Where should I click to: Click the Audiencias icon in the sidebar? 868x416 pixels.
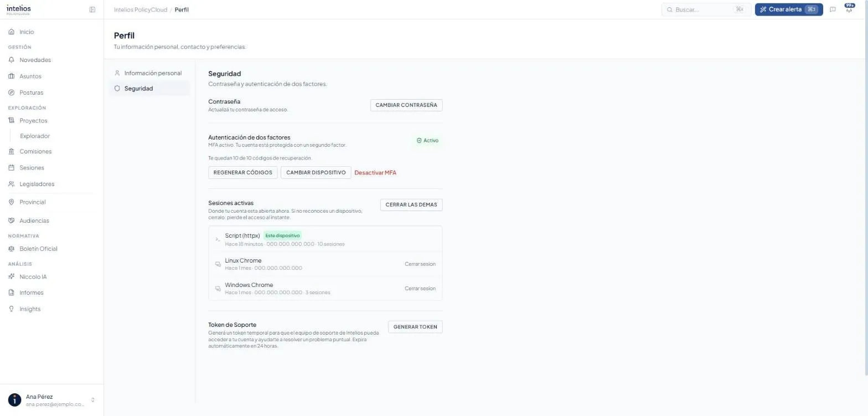coord(12,220)
